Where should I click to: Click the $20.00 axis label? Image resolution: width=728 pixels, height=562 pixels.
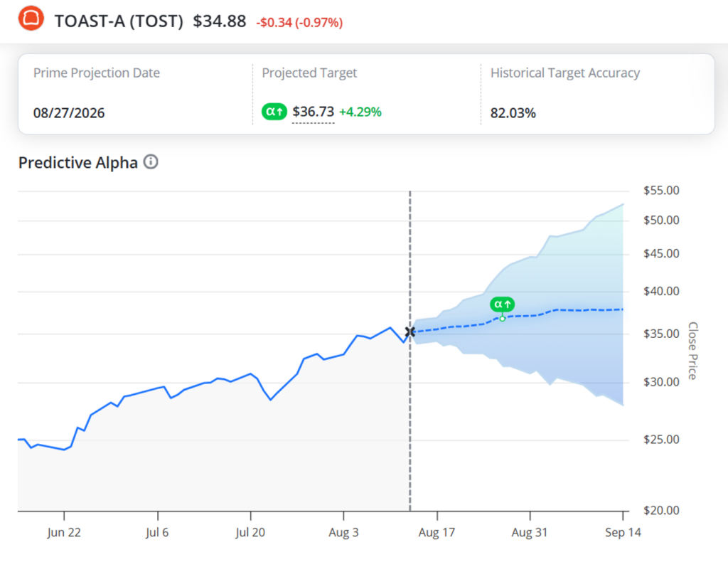(661, 511)
